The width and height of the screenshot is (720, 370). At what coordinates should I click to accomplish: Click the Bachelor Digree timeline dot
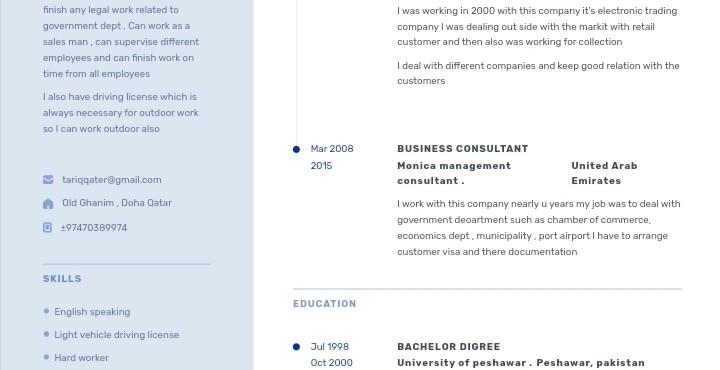click(x=296, y=347)
